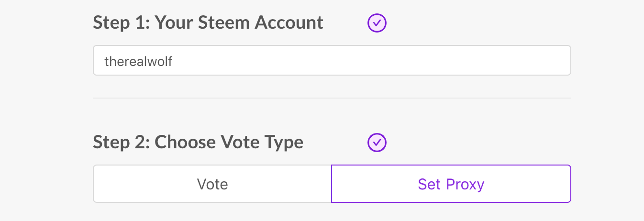This screenshot has height=221, width=644.
Task: Click the Step 1 purple checkmark icon
Action: (x=377, y=22)
